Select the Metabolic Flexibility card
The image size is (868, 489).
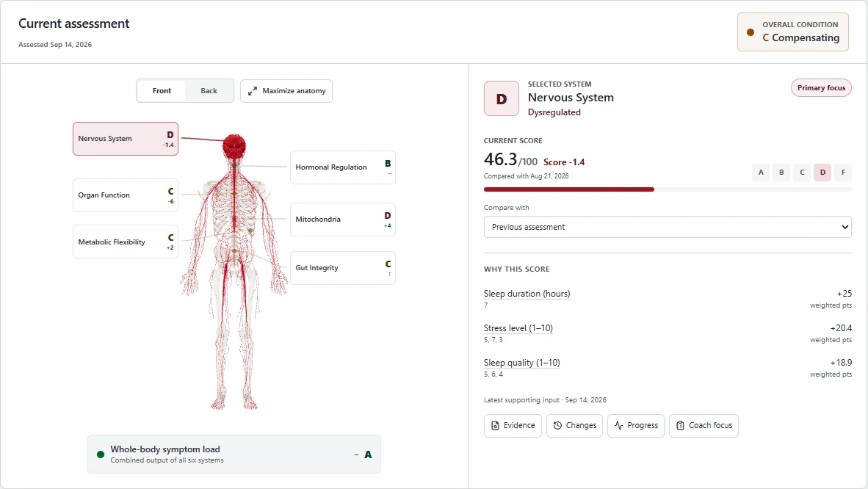(x=126, y=242)
